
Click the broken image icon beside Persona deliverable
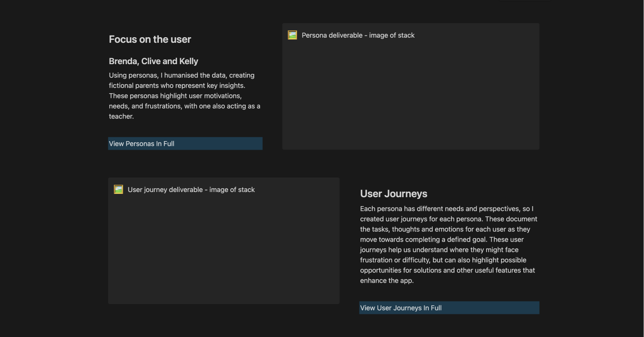click(292, 35)
